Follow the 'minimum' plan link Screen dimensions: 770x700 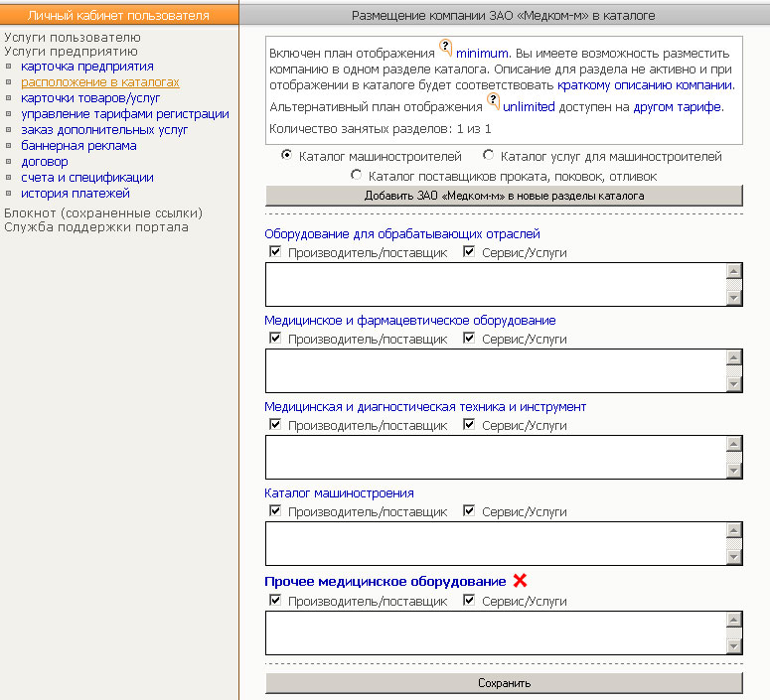(x=483, y=53)
